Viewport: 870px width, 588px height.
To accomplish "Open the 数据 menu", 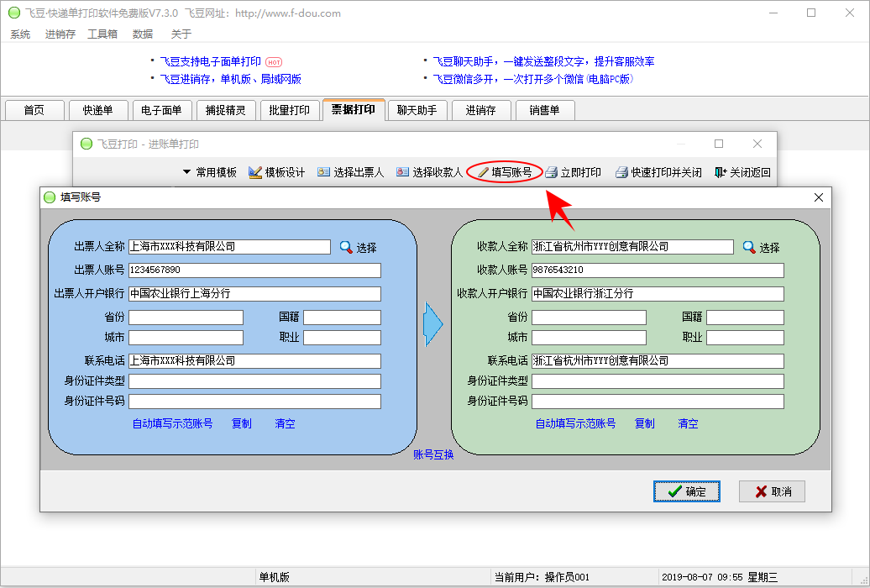I will tap(143, 34).
